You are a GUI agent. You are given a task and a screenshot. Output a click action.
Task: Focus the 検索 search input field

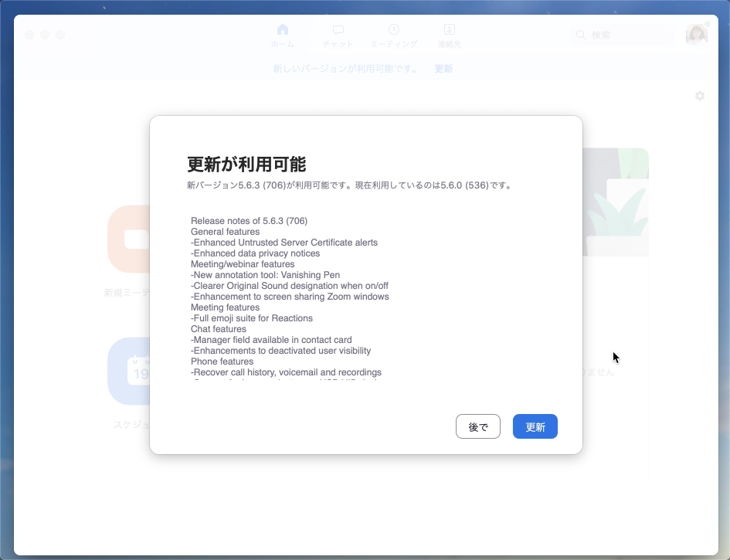point(630,35)
